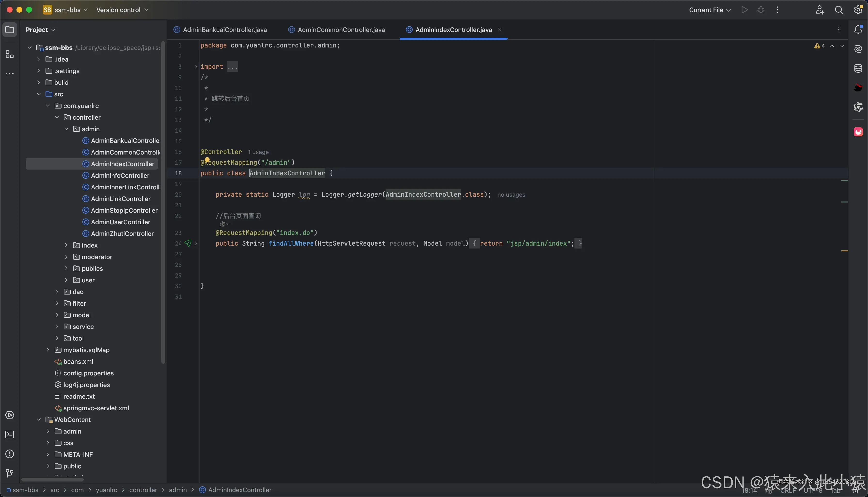
Task: Open the Structure tool window icon
Action: pyautogui.click(x=9, y=54)
